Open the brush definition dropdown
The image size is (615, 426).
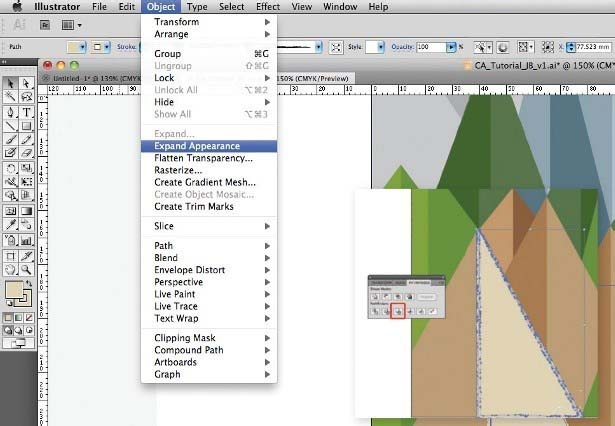pos(318,47)
